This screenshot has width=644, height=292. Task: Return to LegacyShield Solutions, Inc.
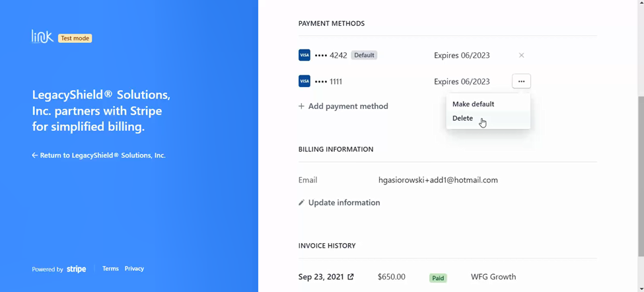point(98,156)
